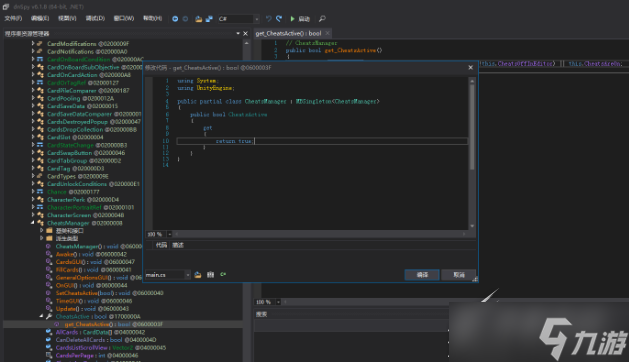Close the edit code dialog
Screen dimensions: 629x362
471,67
